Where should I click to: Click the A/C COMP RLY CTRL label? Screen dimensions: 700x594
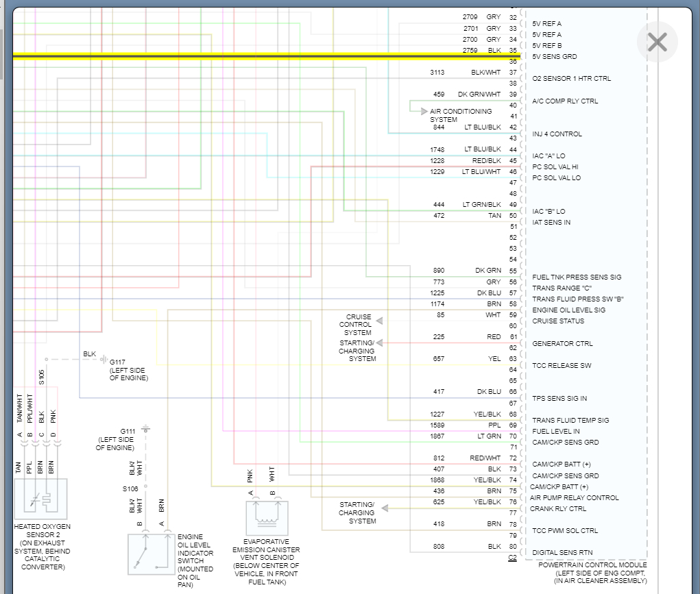point(565,101)
